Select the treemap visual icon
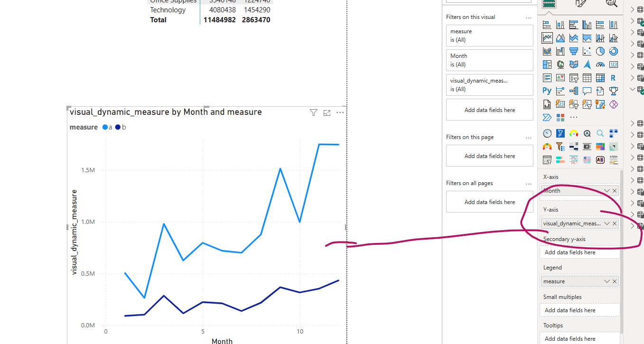 pyautogui.click(x=547, y=65)
